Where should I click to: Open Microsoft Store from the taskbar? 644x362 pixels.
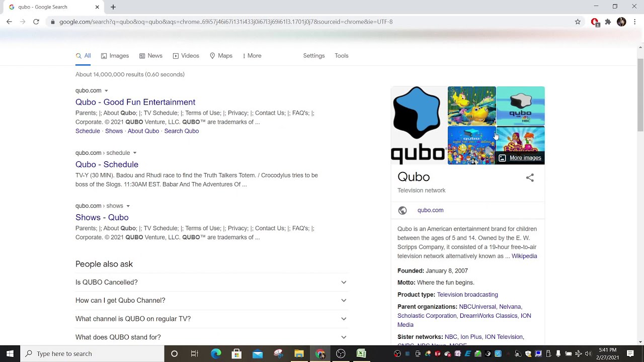point(236,353)
